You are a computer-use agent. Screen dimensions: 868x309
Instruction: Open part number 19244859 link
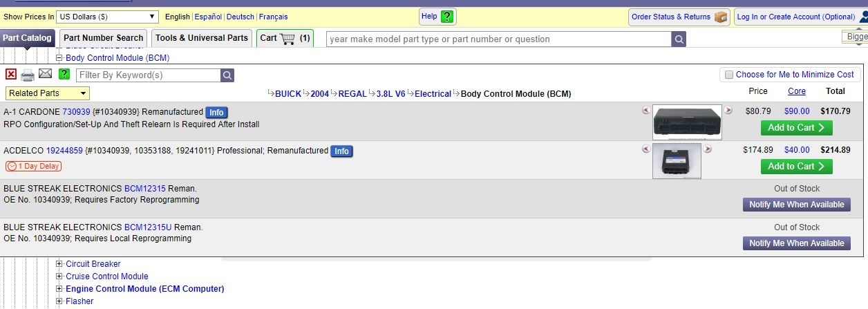64,151
